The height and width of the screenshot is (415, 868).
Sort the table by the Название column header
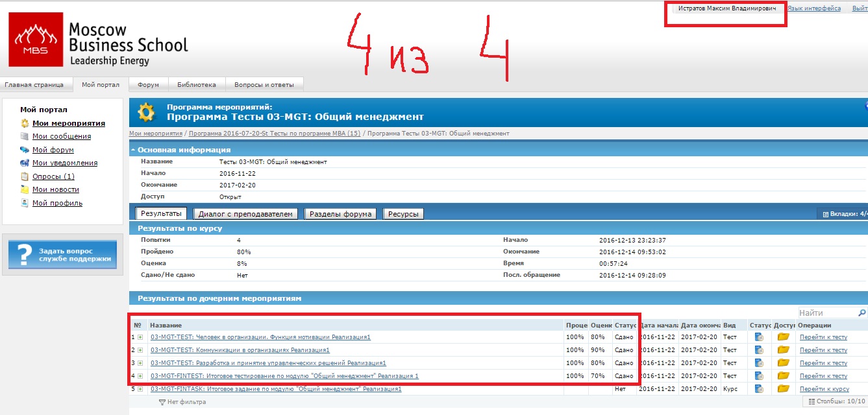[166, 325]
